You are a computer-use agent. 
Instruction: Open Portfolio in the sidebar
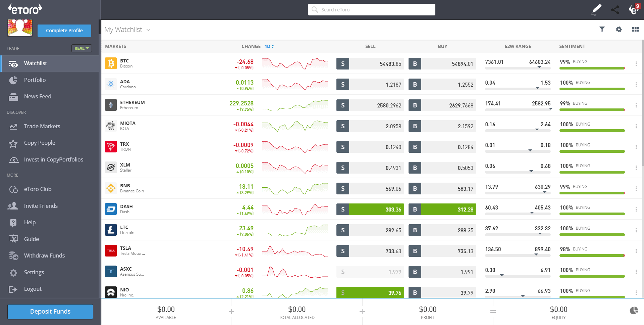35,80
